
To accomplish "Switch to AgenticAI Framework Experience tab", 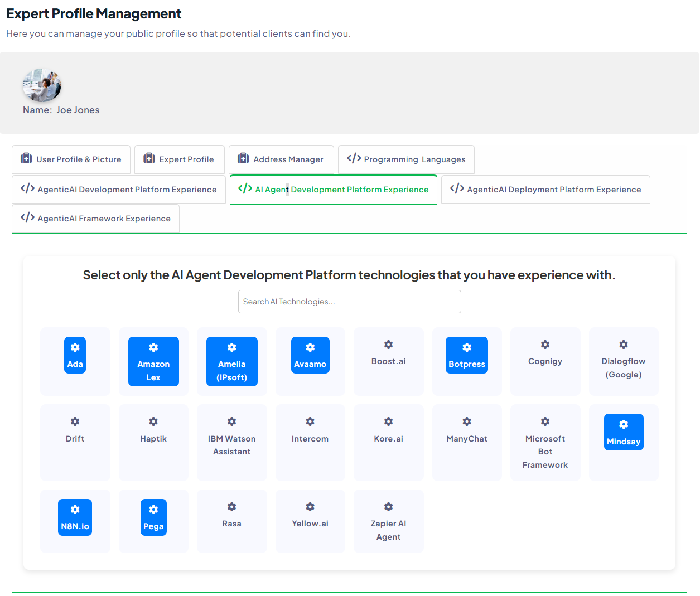I will click(96, 219).
